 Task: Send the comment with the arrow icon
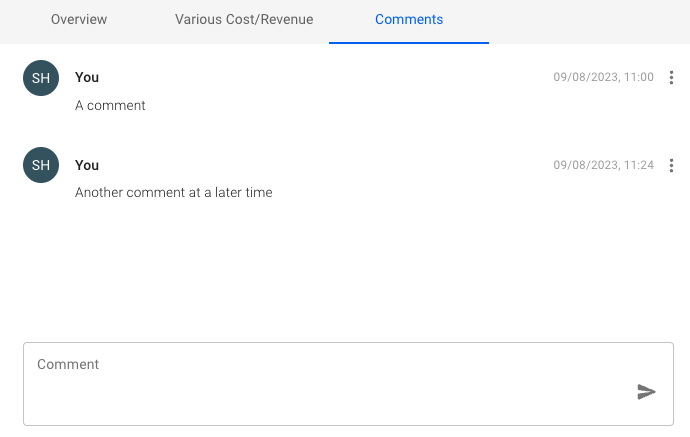[646, 392]
